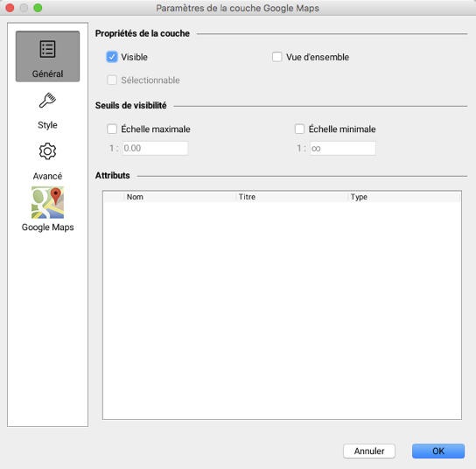The image size is (476, 469).
Task: Tick the Échelle maximale checkbox
Action: point(112,129)
